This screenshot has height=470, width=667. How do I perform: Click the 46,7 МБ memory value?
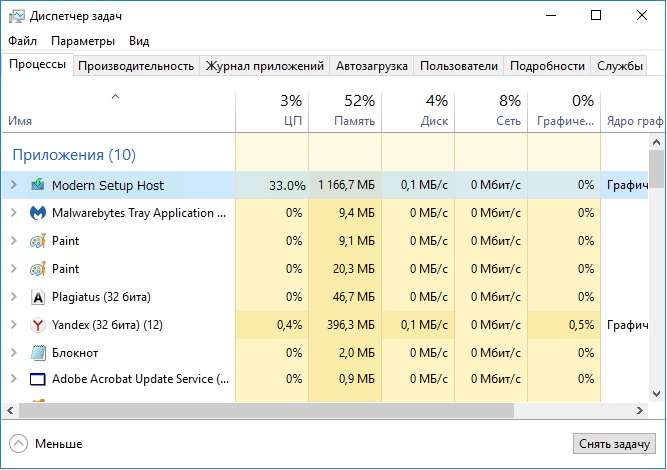click(x=354, y=297)
